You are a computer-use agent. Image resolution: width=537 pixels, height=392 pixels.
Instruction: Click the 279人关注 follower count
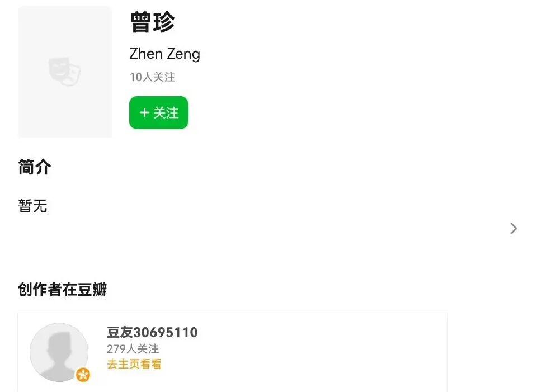(133, 349)
